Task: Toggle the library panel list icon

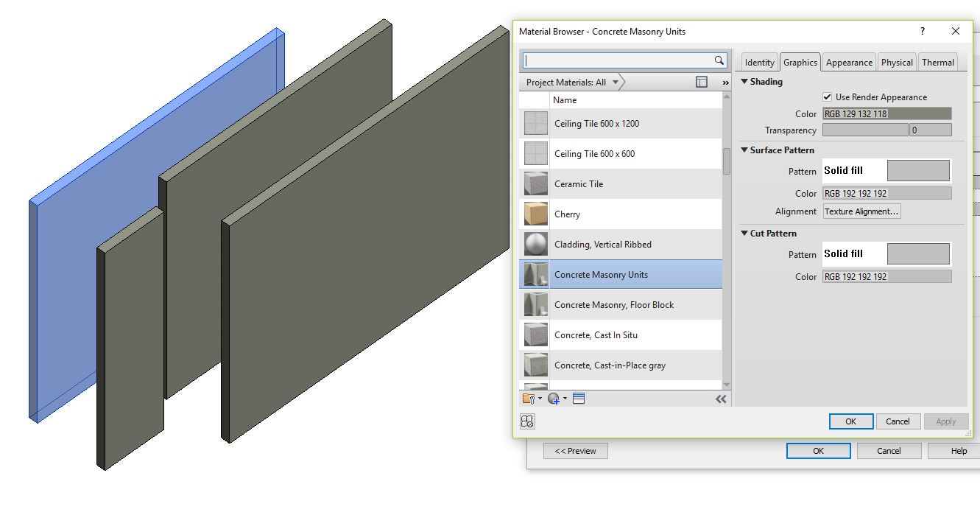Action: (579, 398)
